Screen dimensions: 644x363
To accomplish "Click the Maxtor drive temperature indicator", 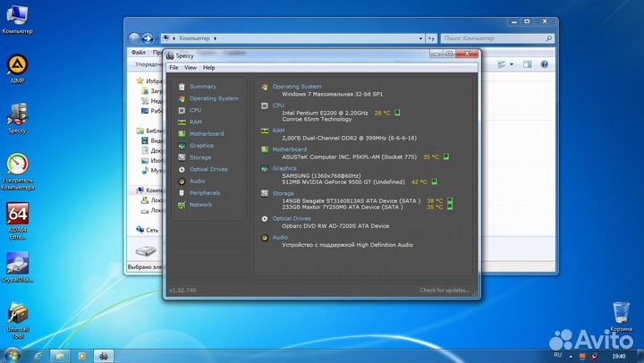I will tap(450, 207).
